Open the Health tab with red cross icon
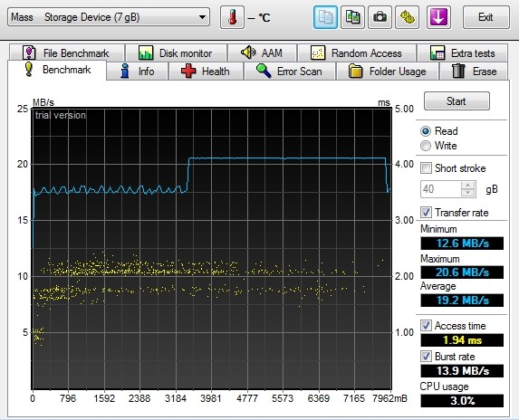 tap(206, 72)
